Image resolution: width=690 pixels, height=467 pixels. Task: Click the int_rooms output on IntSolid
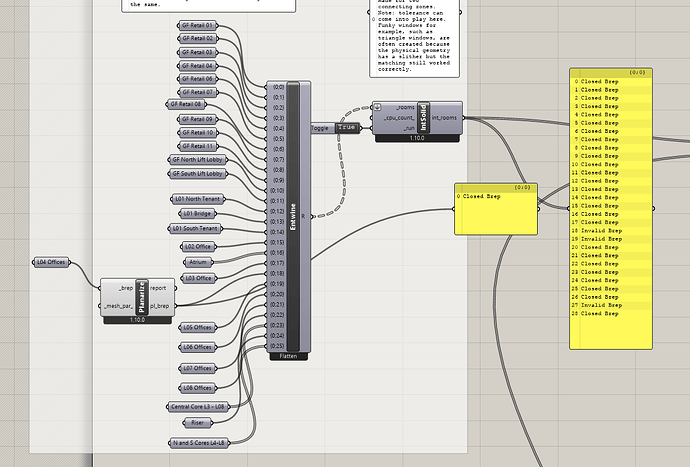(x=444, y=118)
